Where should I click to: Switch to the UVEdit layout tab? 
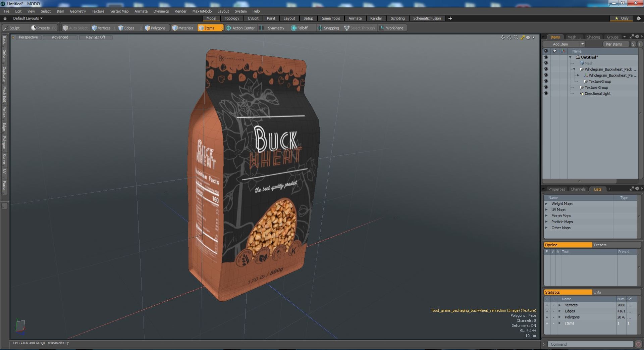pos(253,18)
